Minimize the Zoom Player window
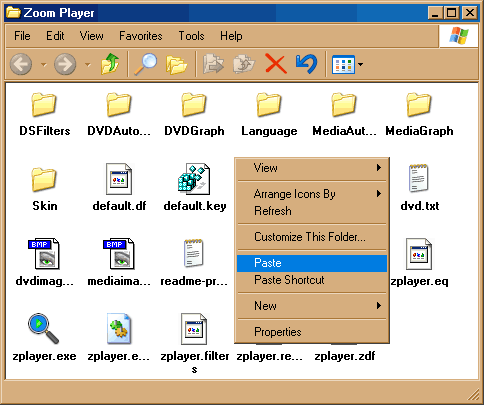 pos(435,13)
